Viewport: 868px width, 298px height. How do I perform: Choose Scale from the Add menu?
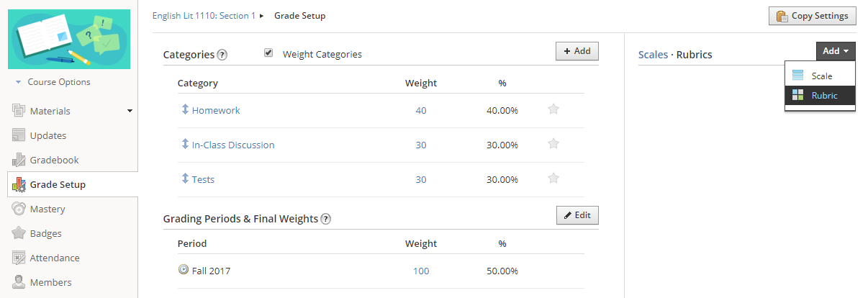click(821, 76)
